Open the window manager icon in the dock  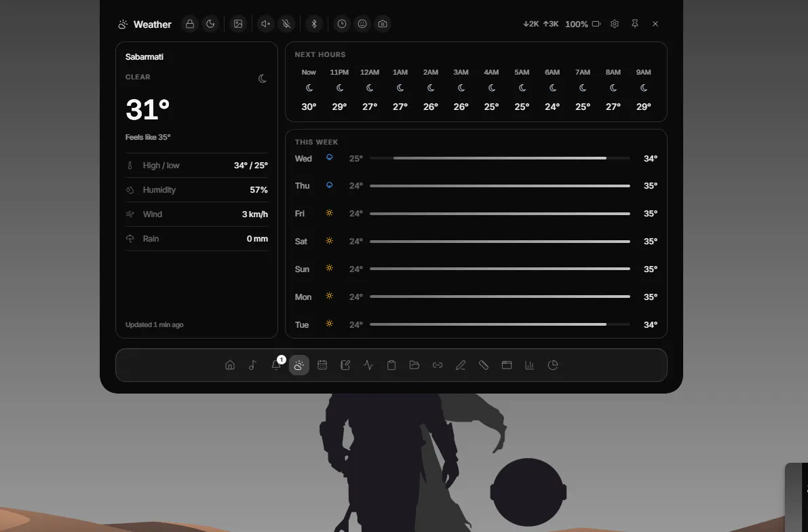pos(507,365)
